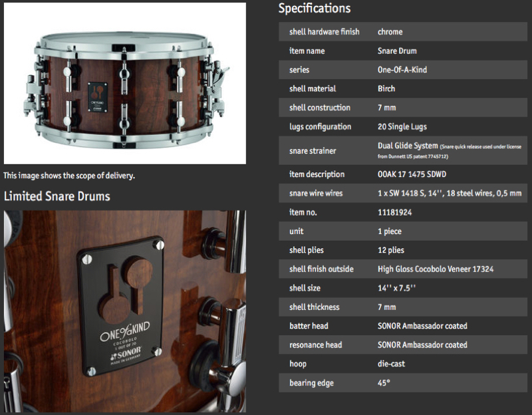
Task: Click the value 'High Gloss Cocobolo Veneer 17324'
Action: [436, 269]
